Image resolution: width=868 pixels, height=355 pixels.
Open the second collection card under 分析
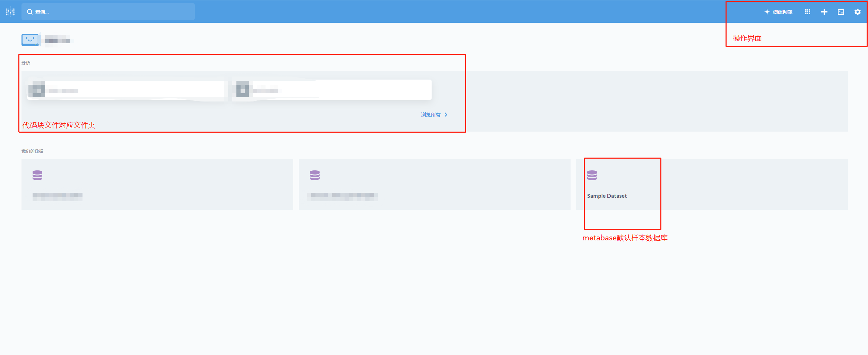pyautogui.click(x=331, y=89)
